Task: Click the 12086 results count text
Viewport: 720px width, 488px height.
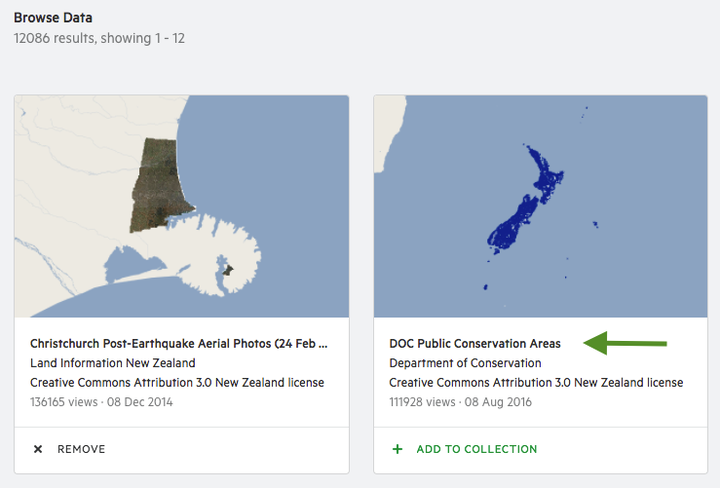Action: point(99,38)
